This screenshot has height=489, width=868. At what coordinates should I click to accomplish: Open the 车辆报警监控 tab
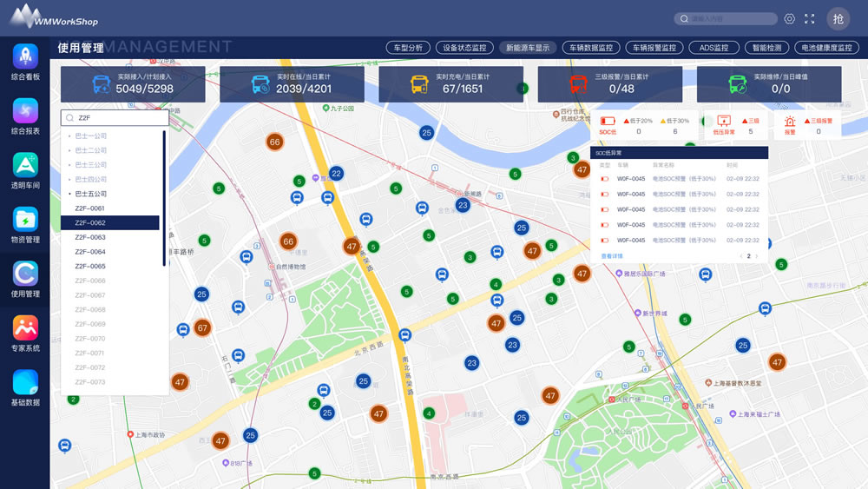pos(654,48)
